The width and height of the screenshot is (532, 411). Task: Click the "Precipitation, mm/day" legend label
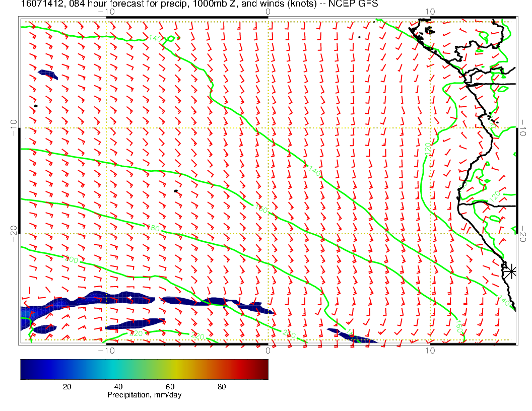click(144, 395)
